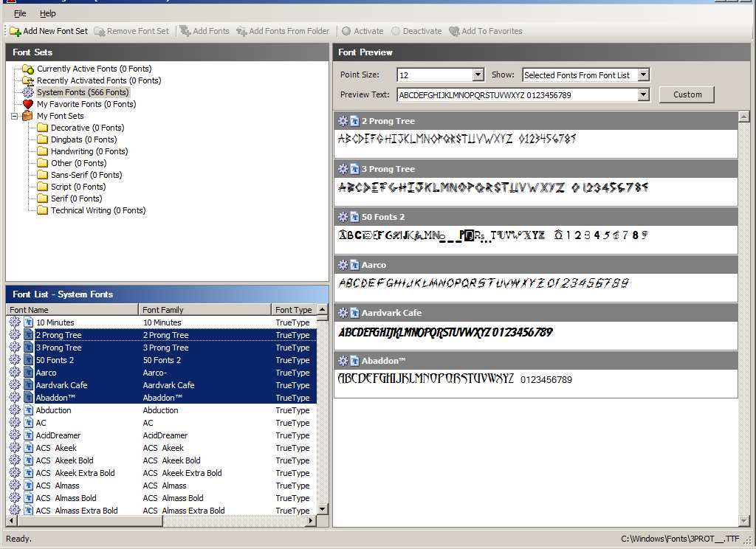This screenshot has height=549, width=756.
Task: Click the Custom button
Action: 687,94
